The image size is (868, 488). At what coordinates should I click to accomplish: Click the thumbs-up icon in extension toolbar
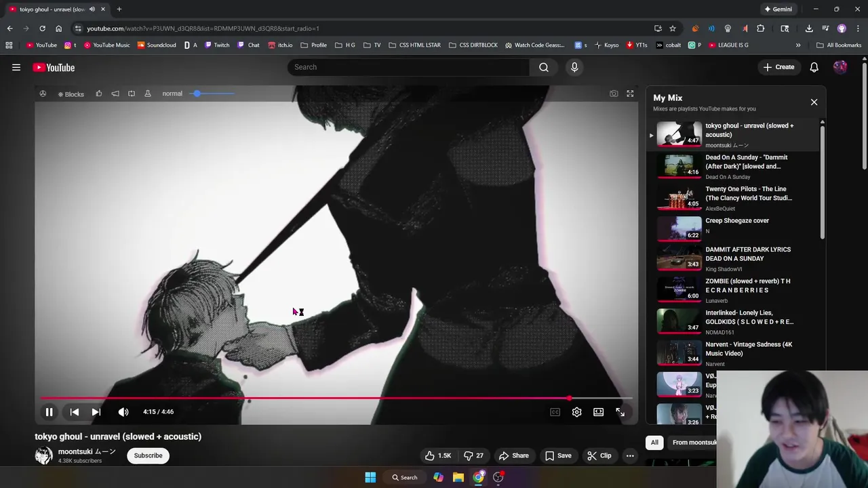tap(99, 94)
